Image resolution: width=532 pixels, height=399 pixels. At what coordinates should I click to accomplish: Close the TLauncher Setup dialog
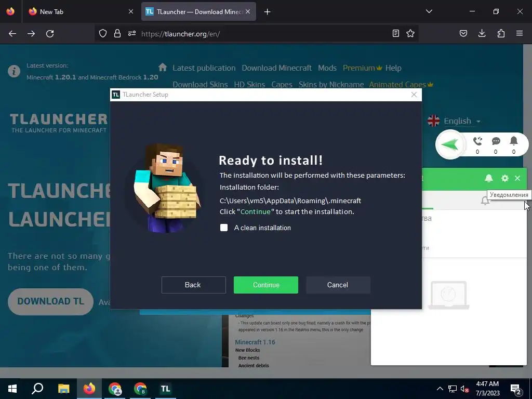point(414,95)
